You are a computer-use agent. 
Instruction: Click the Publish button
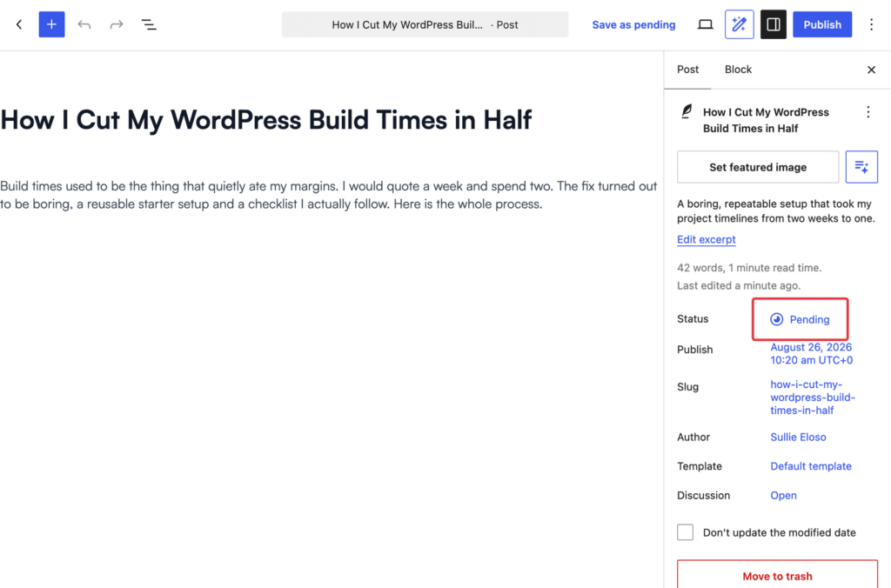pos(822,24)
